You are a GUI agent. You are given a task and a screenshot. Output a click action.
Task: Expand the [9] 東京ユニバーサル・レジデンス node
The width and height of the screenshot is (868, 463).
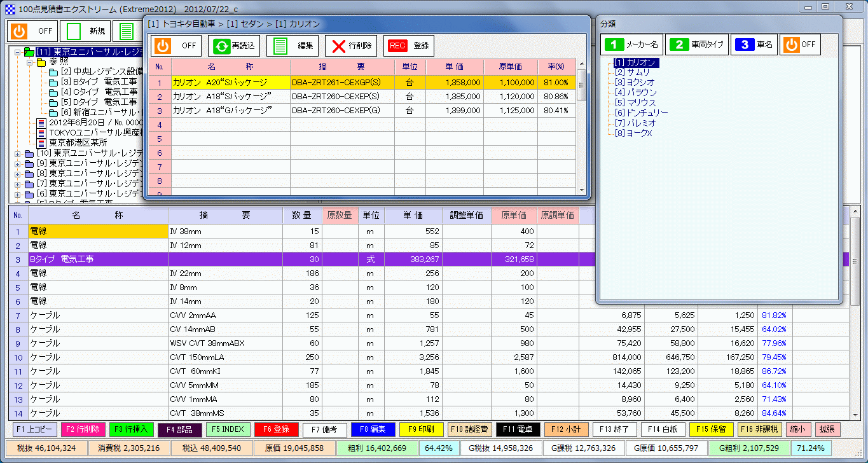coord(17,165)
